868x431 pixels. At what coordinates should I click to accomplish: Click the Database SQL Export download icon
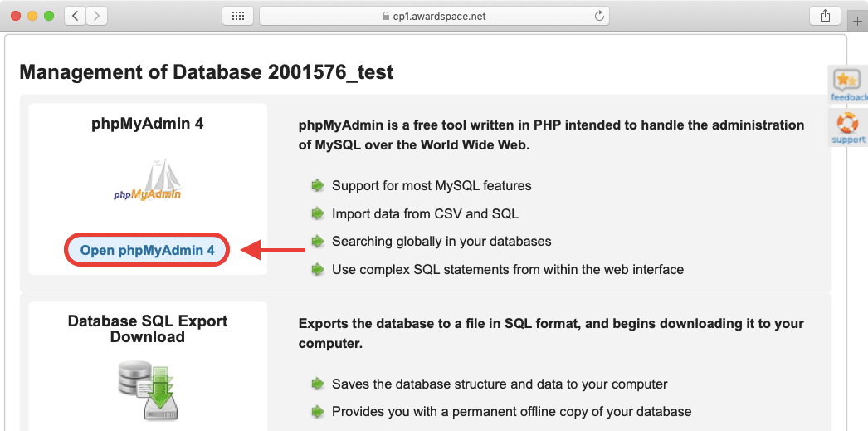(148, 389)
